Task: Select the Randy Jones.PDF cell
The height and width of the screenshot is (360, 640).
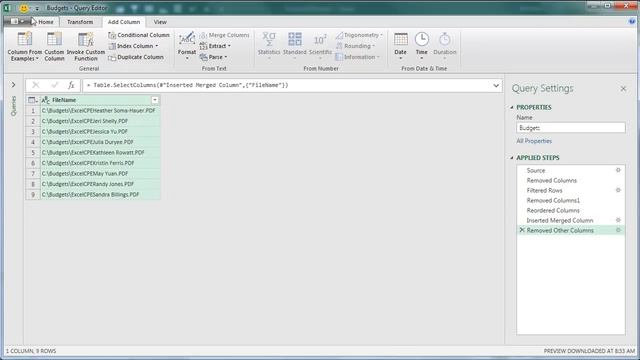Action: coord(100,184)
